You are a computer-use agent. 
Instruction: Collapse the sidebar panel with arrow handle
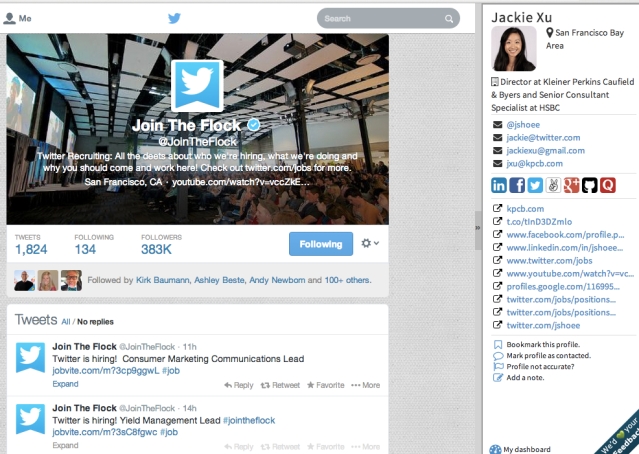tap(478, 228)
